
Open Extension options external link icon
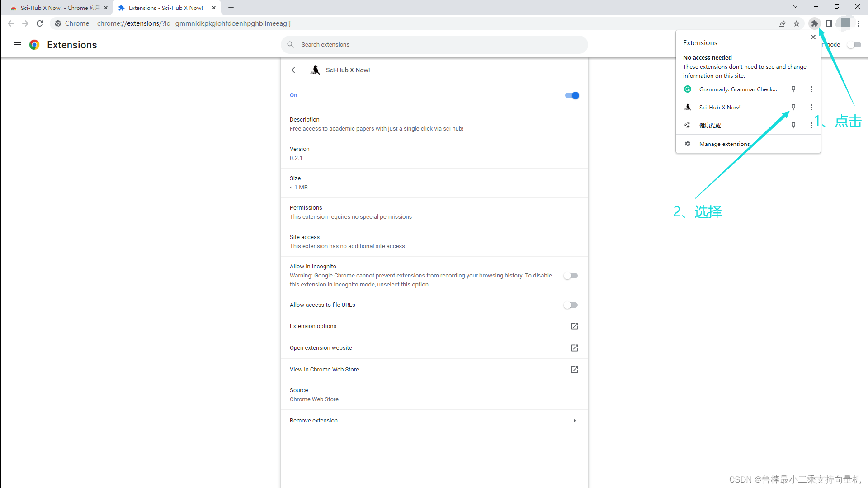575,326
